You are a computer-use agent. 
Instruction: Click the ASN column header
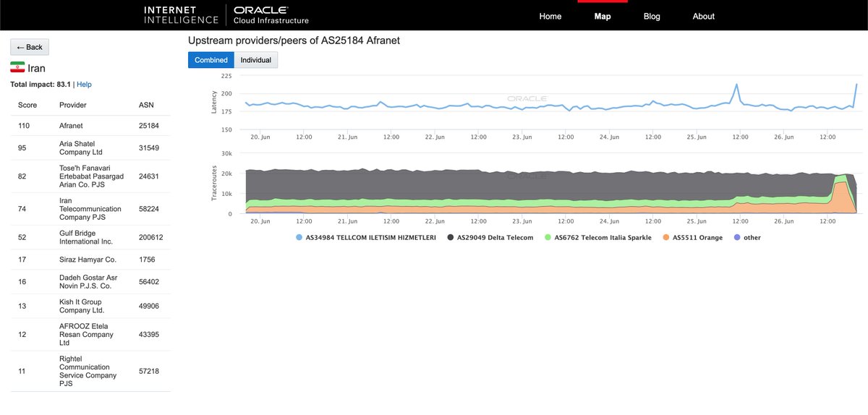point(145,105)
